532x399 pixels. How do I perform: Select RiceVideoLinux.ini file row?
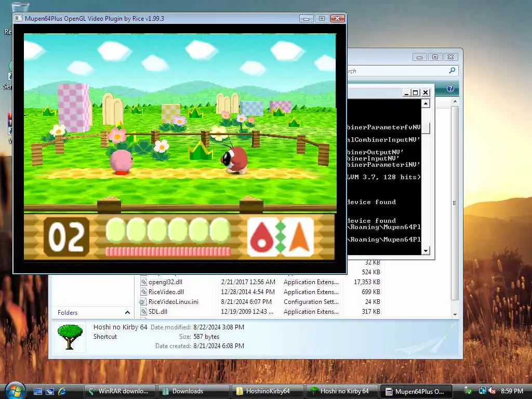[260, 302]
